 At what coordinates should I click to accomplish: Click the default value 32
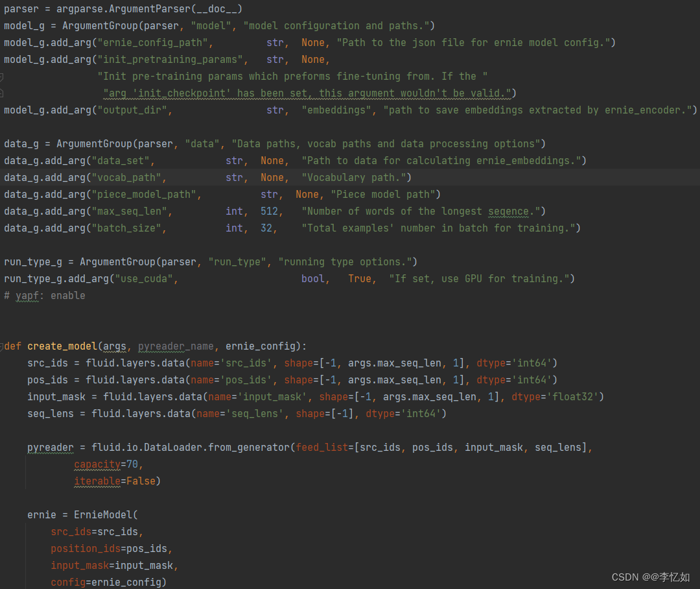click(266, 228)
